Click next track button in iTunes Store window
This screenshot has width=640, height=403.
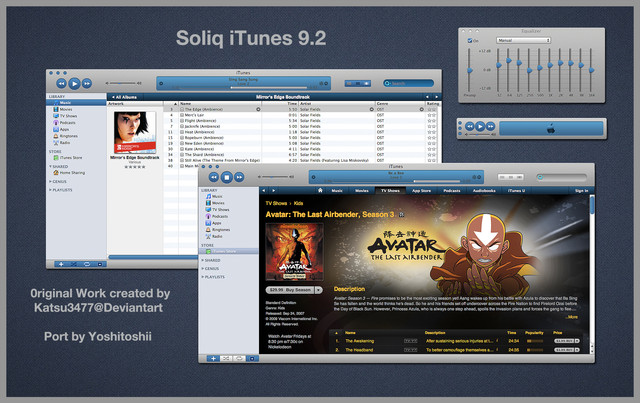pos(239,177)
